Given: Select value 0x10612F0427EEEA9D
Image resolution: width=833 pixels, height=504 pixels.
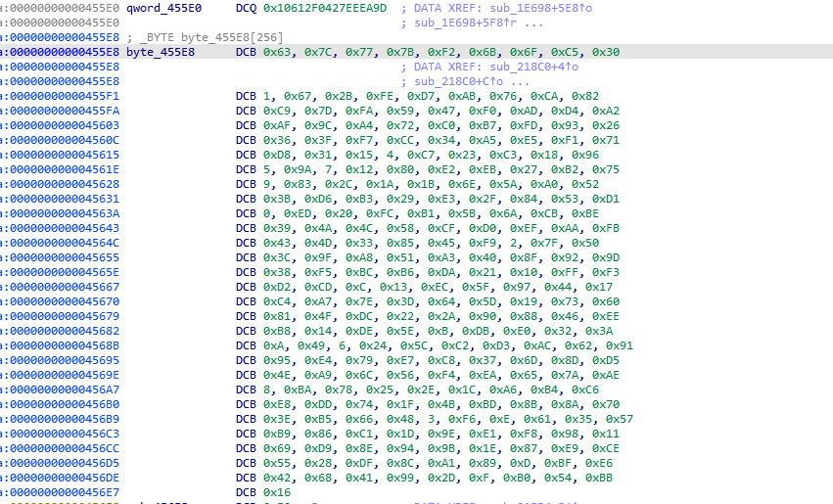Looking at the screenshot, I should point(325,8).
